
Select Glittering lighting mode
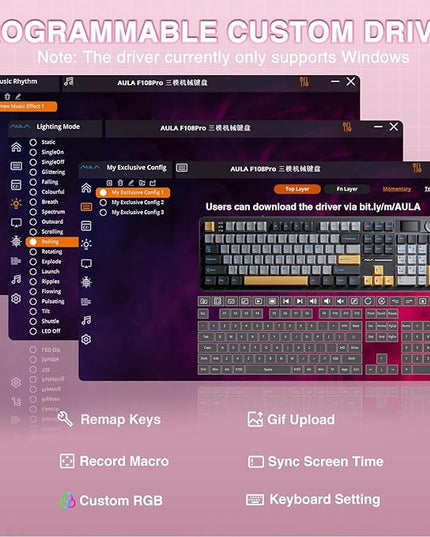(47, 172)
